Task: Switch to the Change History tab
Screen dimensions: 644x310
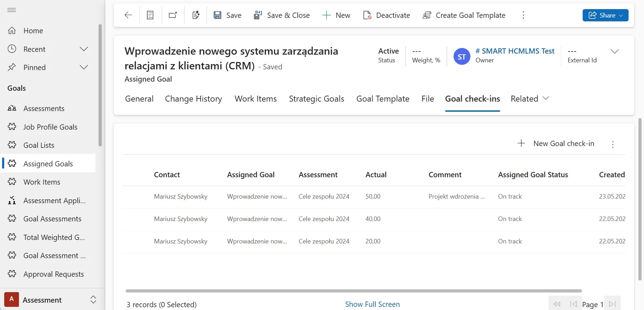Action: coord(193,99)
